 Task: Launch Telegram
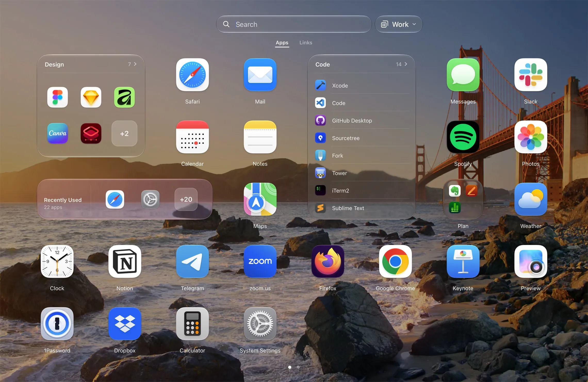click(x=192, y=262)
